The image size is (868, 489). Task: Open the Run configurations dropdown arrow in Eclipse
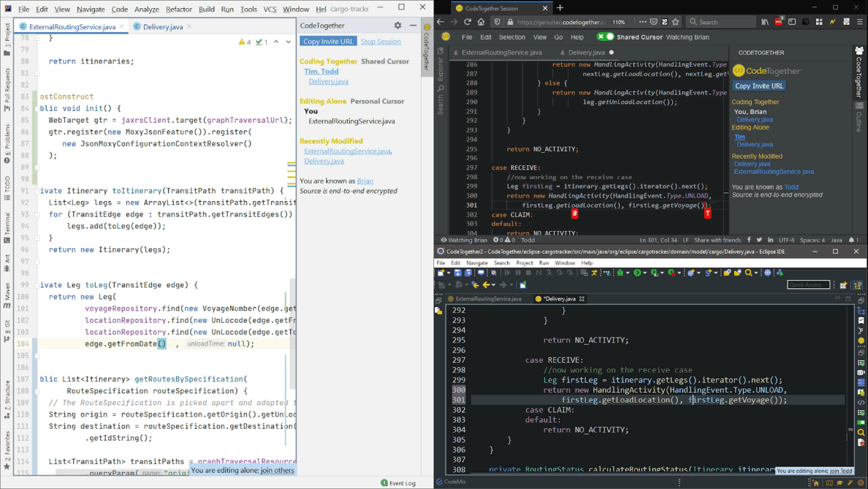coord(645,273)
